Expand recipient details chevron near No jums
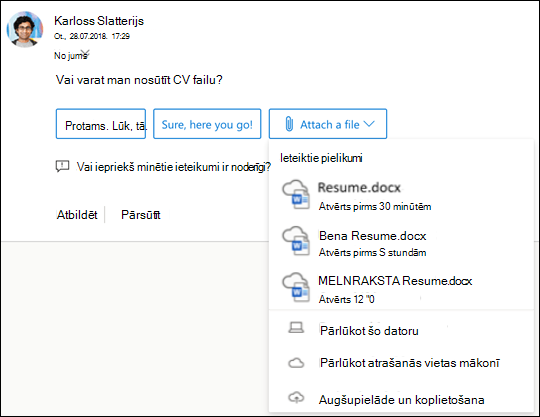This screenshot has height=417, width=540. pyautogui.click(x=85, y=53)
